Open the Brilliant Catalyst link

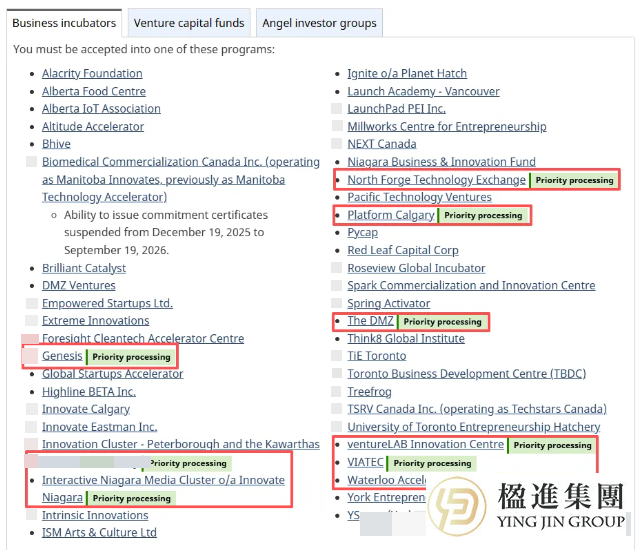click(84, 268)
